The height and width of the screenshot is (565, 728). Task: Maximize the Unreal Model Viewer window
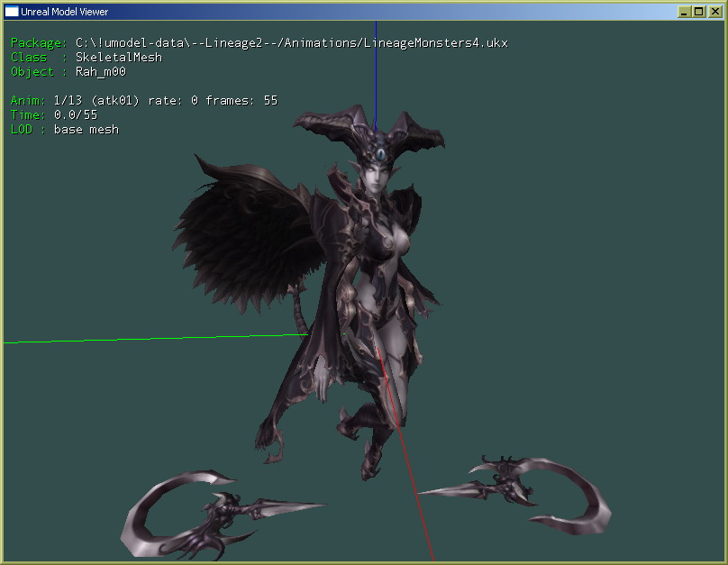click(x=699, y=12)
